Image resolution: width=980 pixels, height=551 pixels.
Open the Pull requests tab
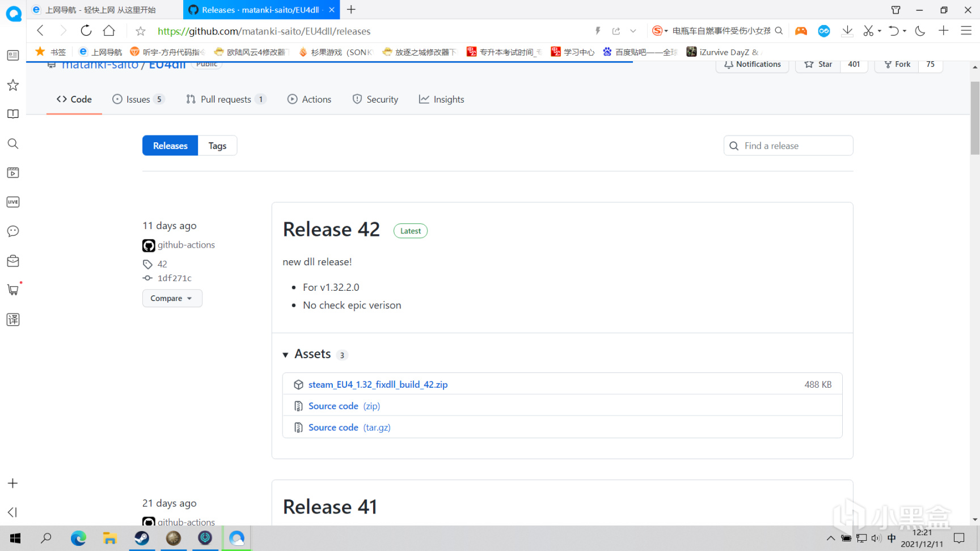tap(226, 99)
